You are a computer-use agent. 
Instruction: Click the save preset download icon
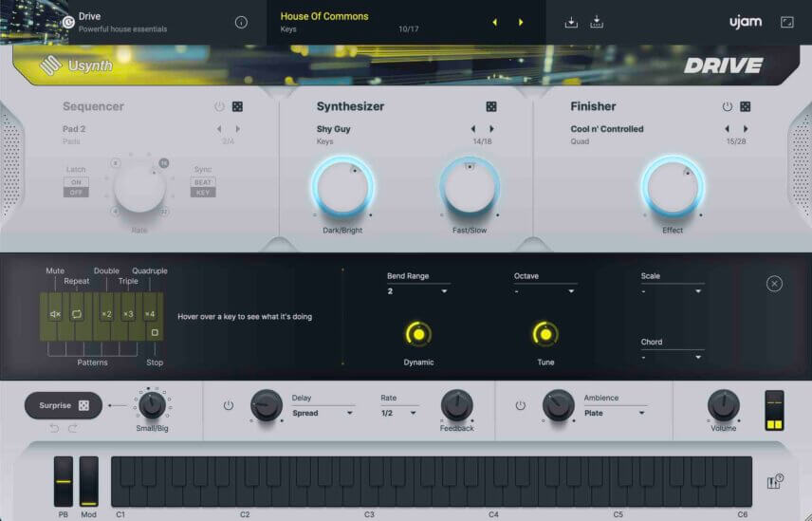point(571,22)
